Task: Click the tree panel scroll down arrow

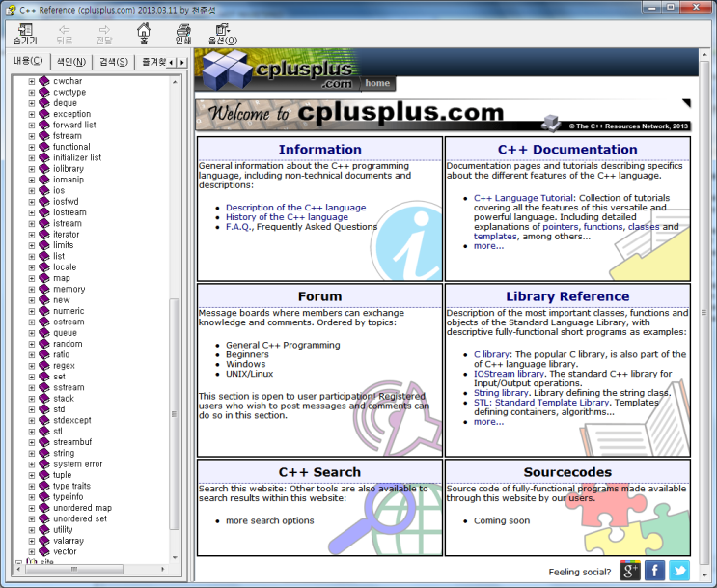Action: [175, 557]
